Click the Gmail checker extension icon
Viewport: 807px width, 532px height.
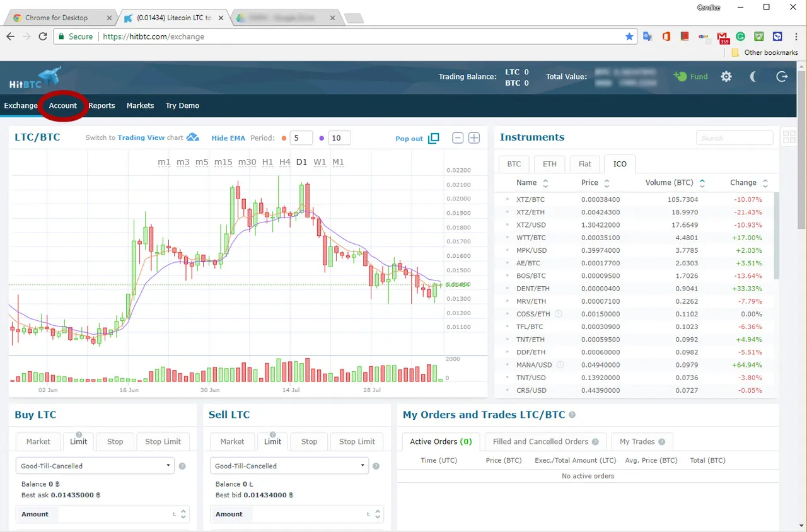click(723, 38)
